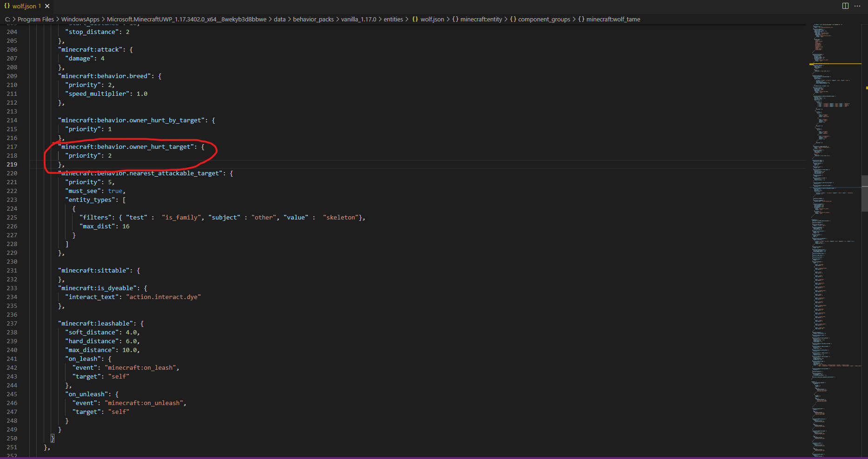Open the minecraft:entity breadcrumb

point(481,19)
